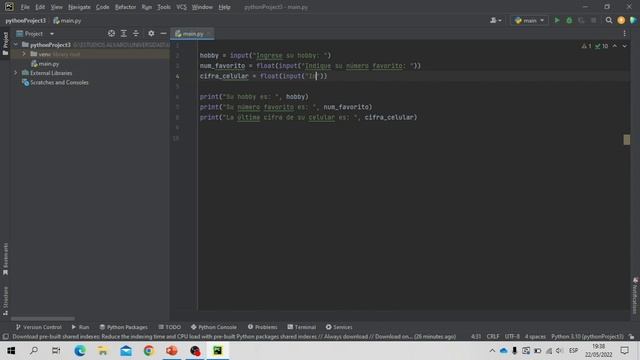Click Select Opened File locate icon in Project panel
Viewport: 640px width, 360px height.
click(111, 33)
